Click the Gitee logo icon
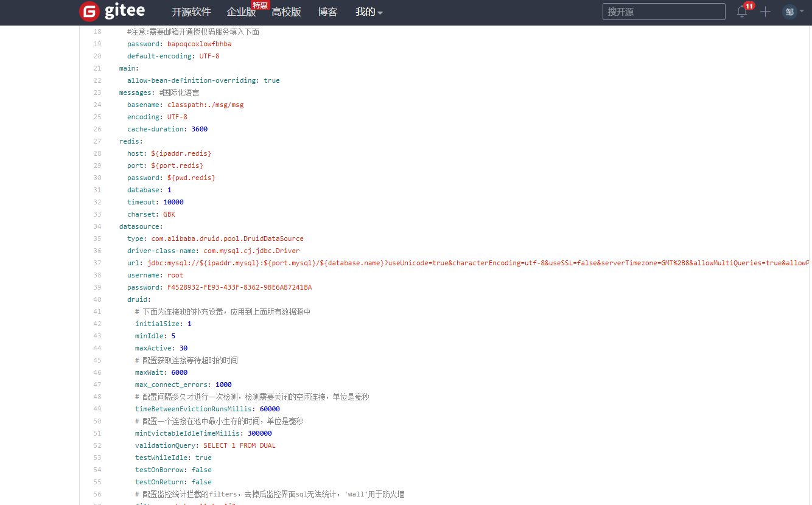The image size is (812, 505). pyautogui.click(x=89, y=12)
